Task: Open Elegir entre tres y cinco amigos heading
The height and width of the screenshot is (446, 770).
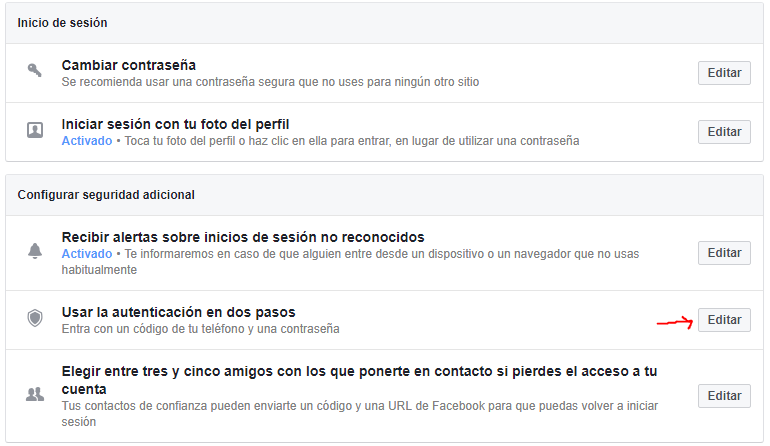Action: point(359,380)
